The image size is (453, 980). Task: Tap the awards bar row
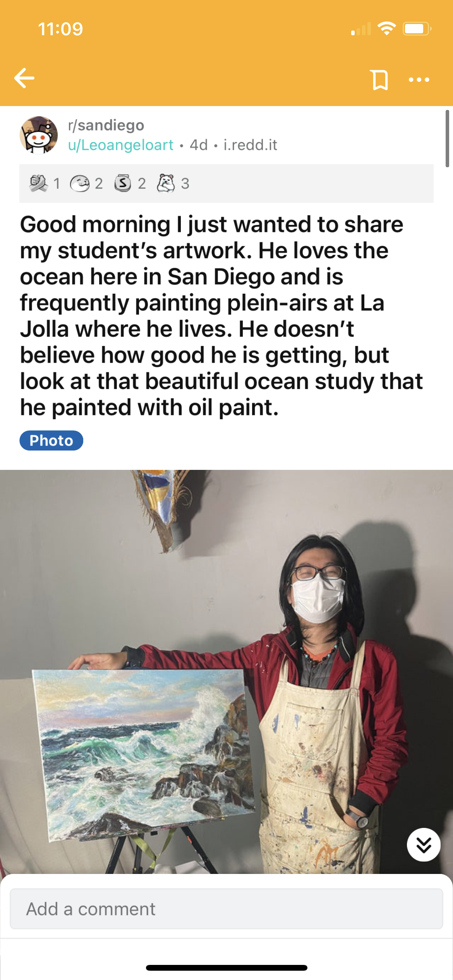pyautogui.click(x=226, y=183)
